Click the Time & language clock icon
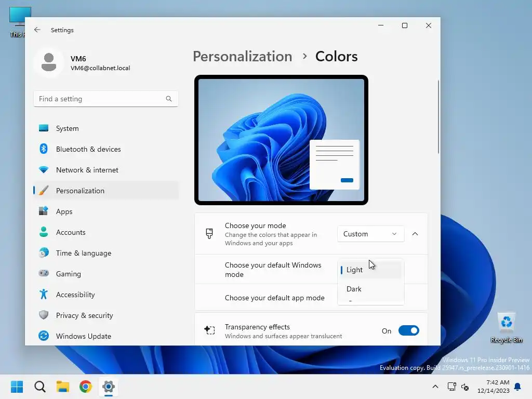Viewport: 532px width, 399px height. tap(44, 253)
